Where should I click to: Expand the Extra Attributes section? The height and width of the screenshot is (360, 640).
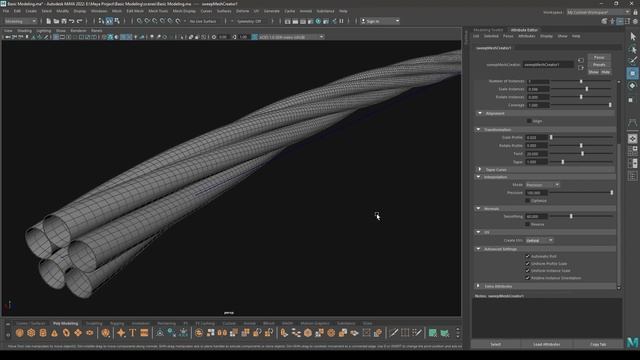(x=479, y=286)
